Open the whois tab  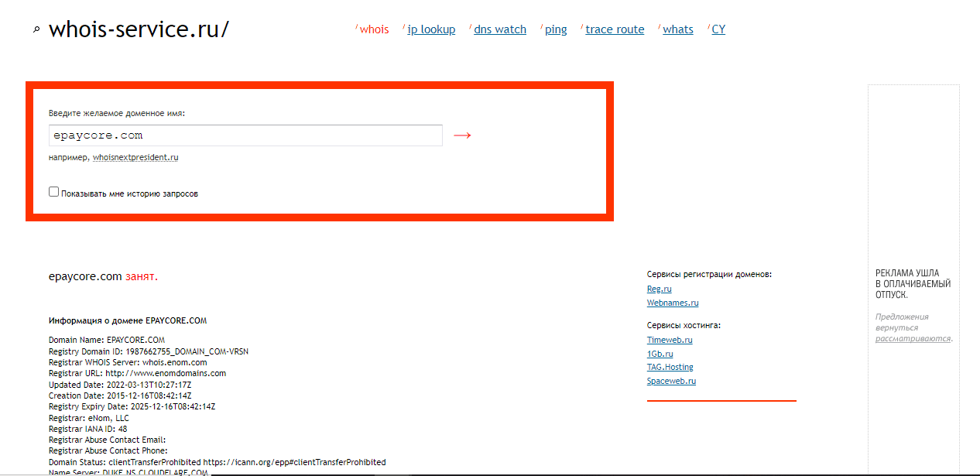click(x=374, y=29)
